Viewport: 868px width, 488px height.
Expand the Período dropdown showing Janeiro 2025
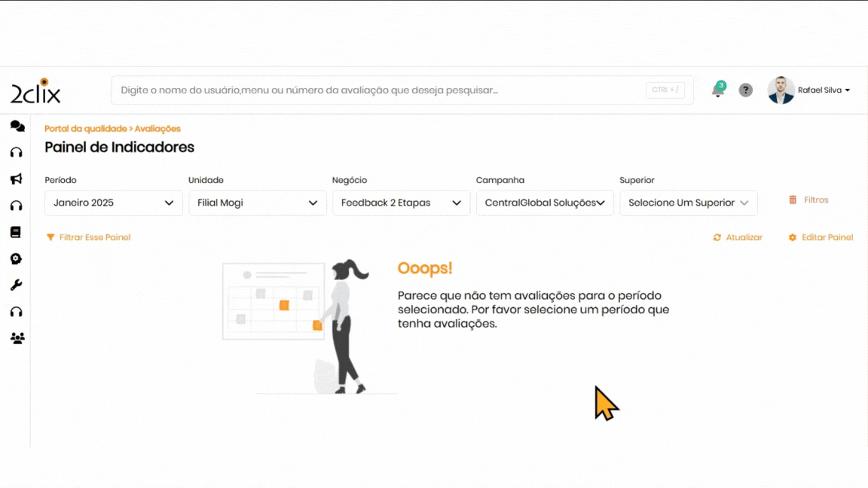coord(114,203)
